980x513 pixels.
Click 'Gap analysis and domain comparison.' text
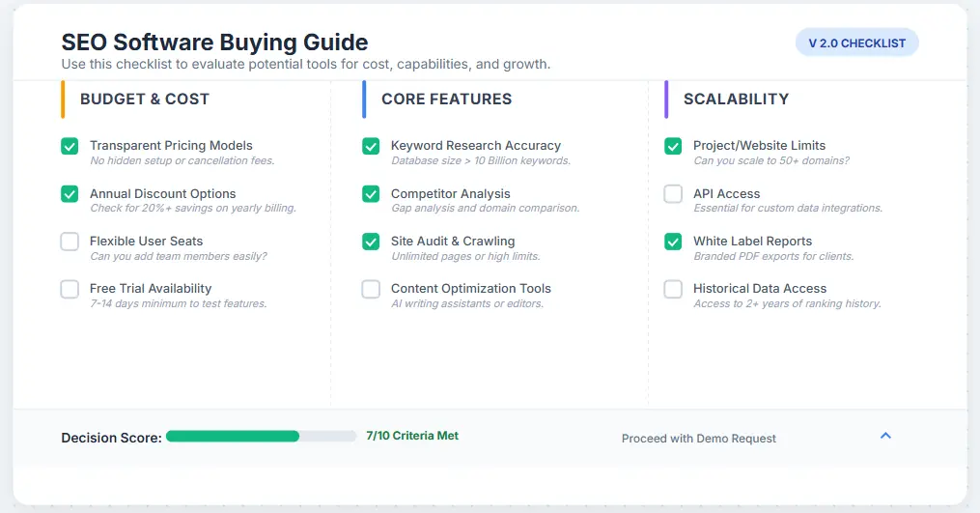[x=485, y=209]
